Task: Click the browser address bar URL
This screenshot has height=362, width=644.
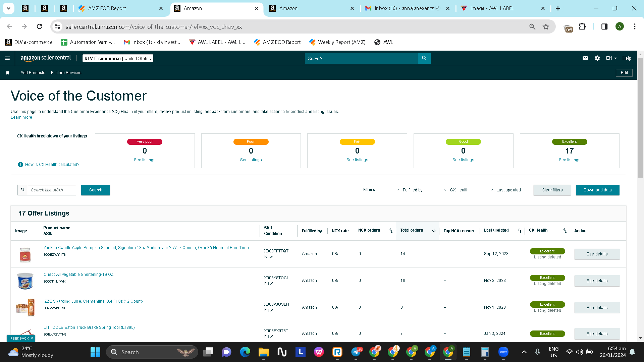Action: coord(154,27)
